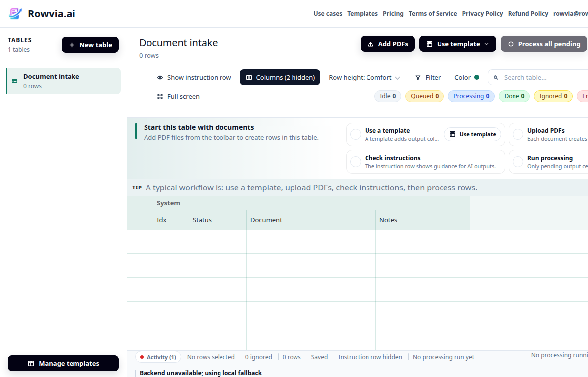
Task: Focus the Search table field
Action: pyautogui.click(x=538, y=77)
